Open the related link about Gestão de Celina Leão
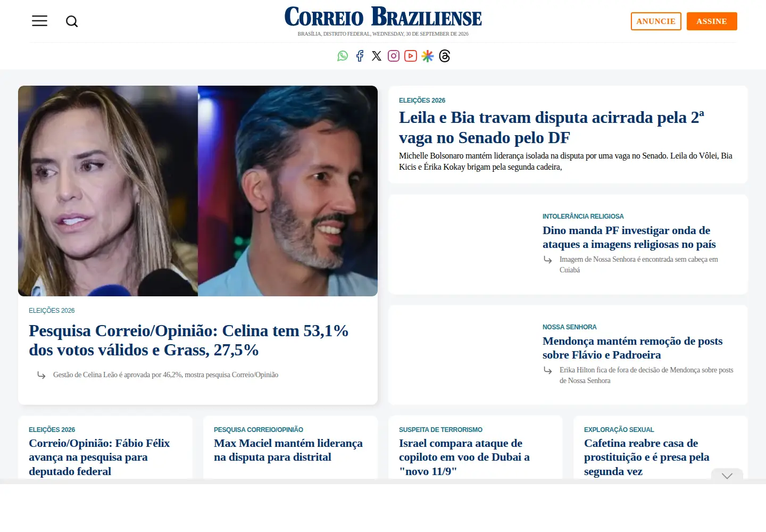766x532 pixels. [x=165, y=375]
